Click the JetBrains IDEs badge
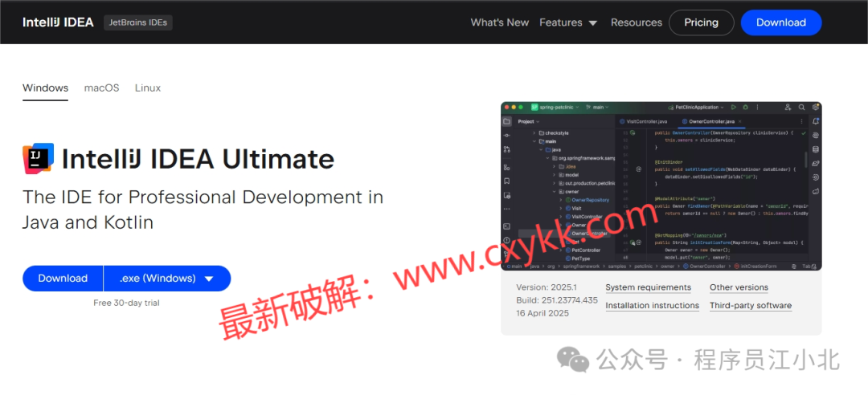Image resolution: width=868 pixels, height=395 pixels. click(x=138, y=22)
